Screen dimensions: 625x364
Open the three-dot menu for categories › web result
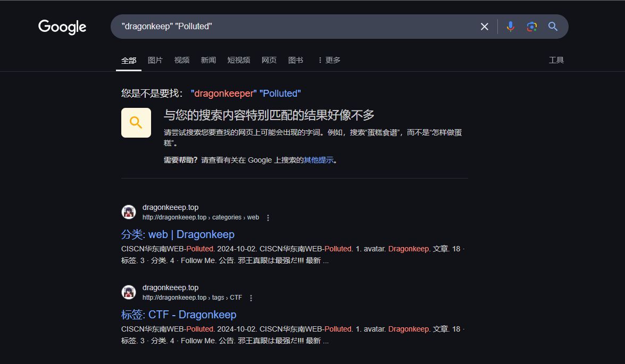pyautogui.click(x=268, y=218)
